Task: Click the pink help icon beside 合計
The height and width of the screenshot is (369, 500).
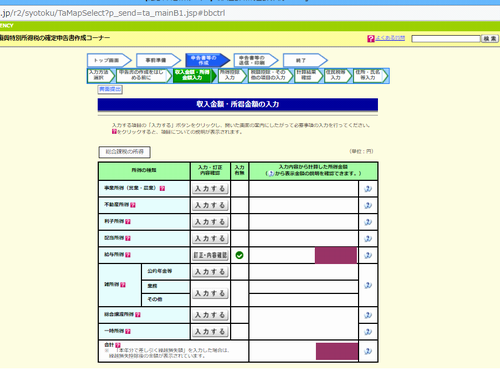Action: click(118, 345)
